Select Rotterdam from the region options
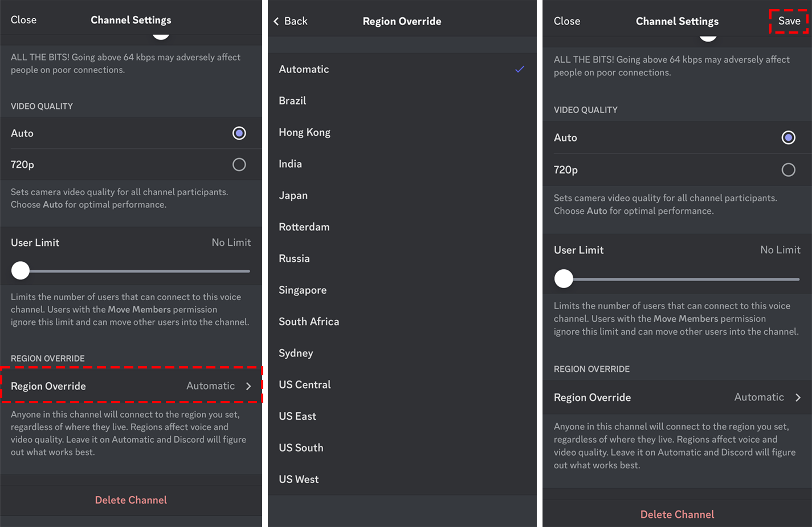The width and height of the screenshot is (812, 527). point(303,226)
